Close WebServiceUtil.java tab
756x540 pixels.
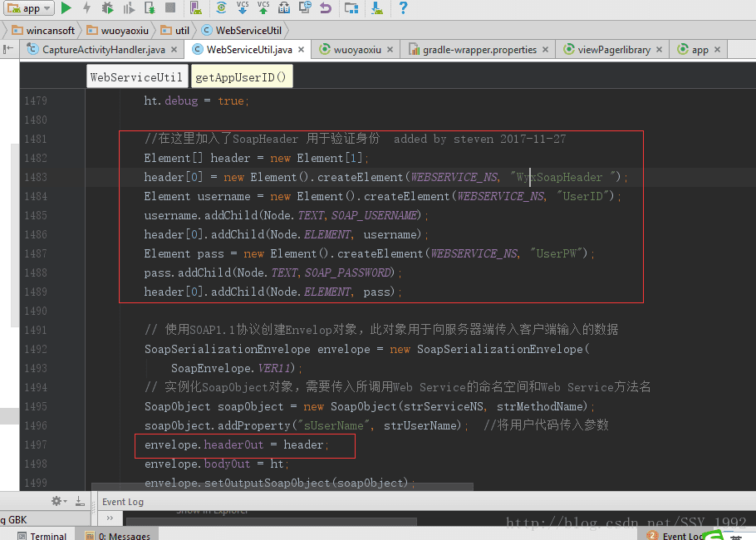click(302, 50)
